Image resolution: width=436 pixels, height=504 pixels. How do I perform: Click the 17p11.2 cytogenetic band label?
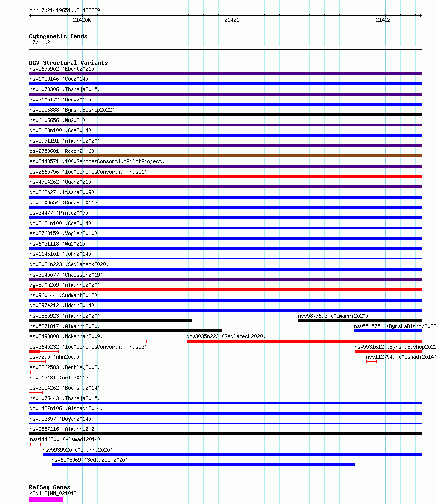tap(40, 43)
